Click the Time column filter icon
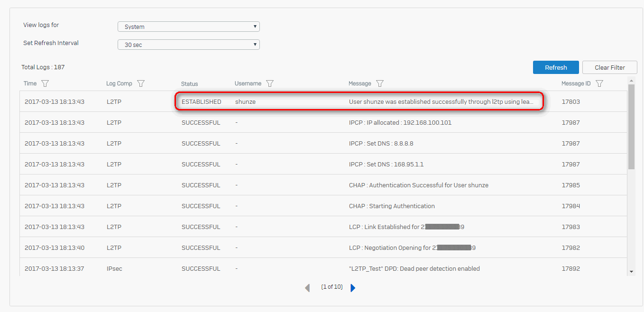Image resolution: width=644 pixels, height=312 pixels. (x=45, y=83)
